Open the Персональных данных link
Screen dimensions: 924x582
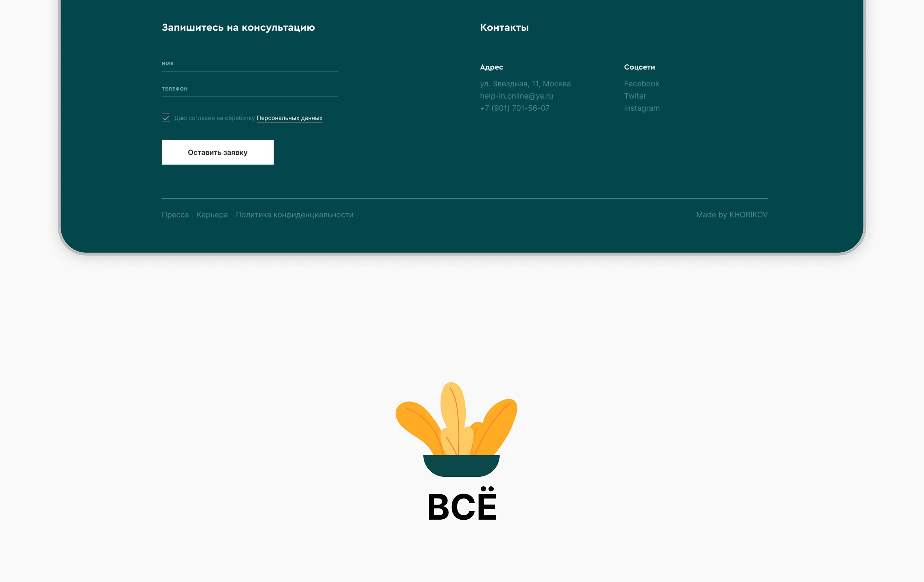289,118
